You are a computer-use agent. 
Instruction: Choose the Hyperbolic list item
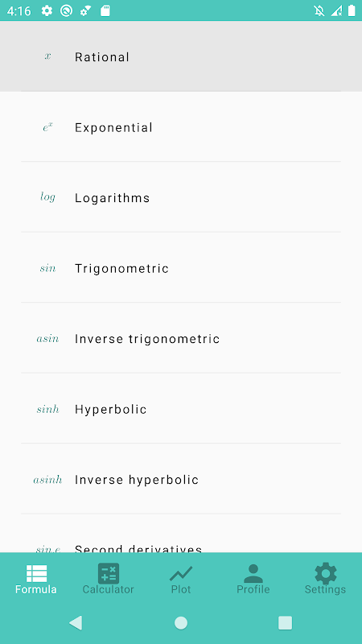coord(181,409)
